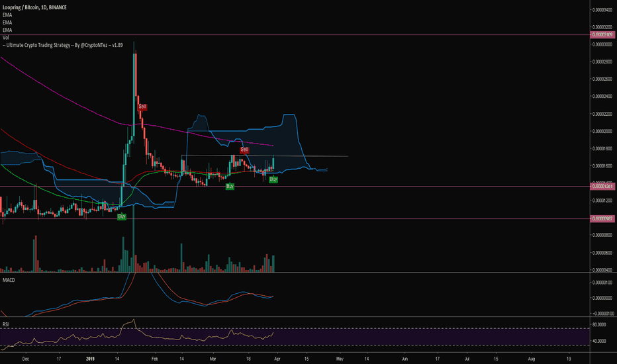This screenshot has width=617, height=364.
Task: Click the 0.00002200 price axis value
Action: (602, 114)
